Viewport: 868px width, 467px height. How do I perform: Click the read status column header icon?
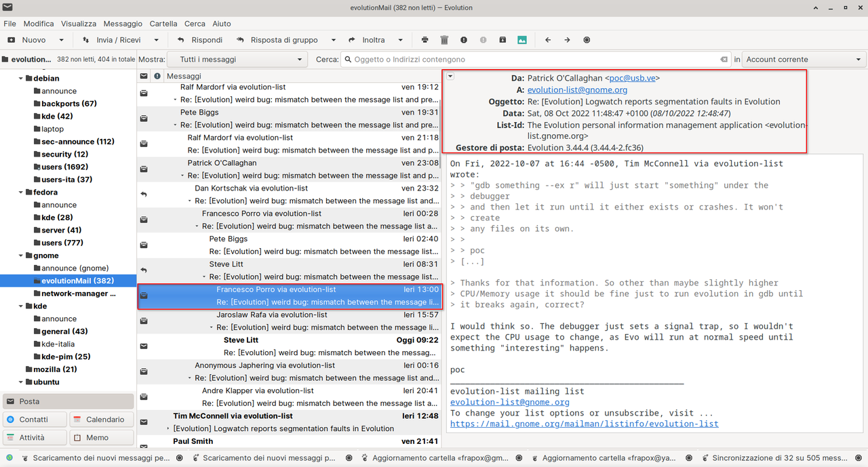[144, 76]
